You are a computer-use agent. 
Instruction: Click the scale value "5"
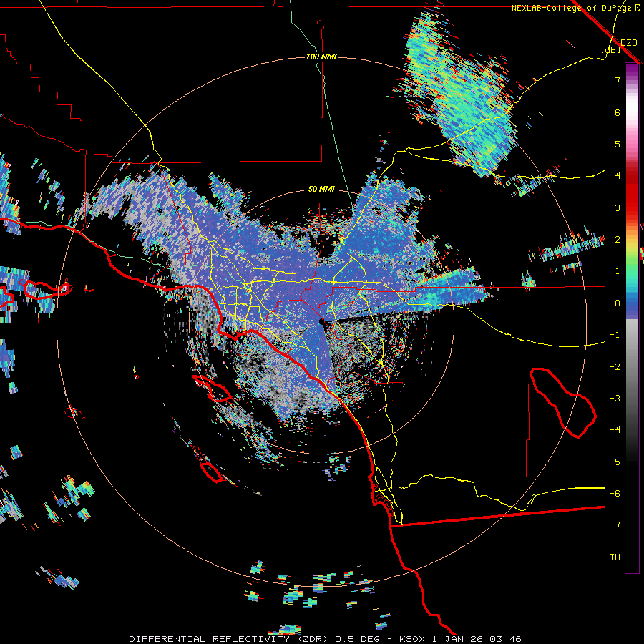tap(618, 144)
